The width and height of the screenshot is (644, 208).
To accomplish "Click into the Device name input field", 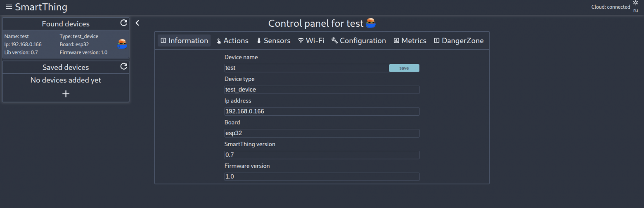I will (306, 68).
